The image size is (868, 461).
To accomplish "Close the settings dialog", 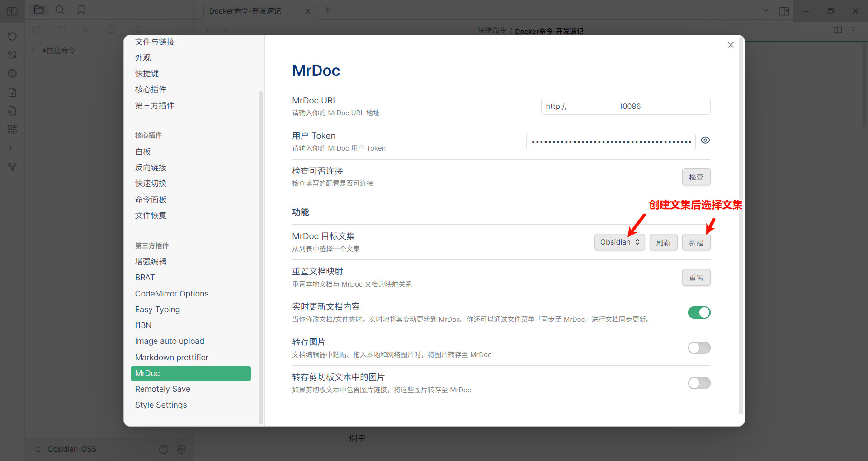I will [x=731, y=45].
